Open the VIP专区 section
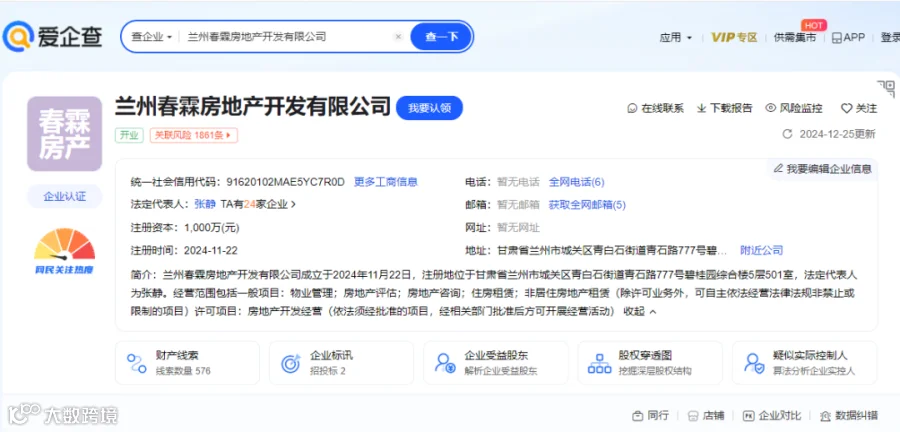The image size is (900, 432). 734,38
